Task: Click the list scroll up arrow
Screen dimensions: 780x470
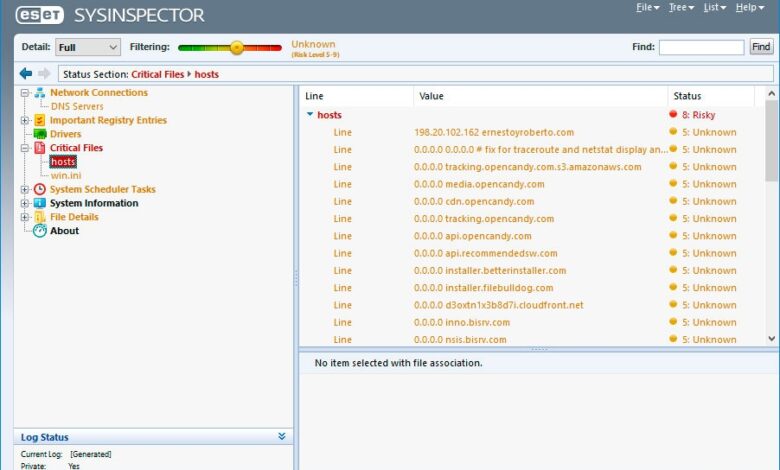Action: click(772, 94)
